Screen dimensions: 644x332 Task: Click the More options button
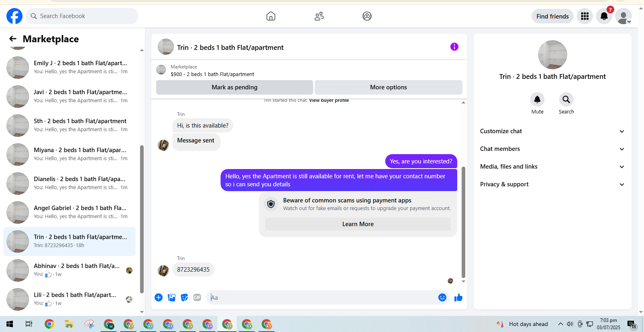388,87
